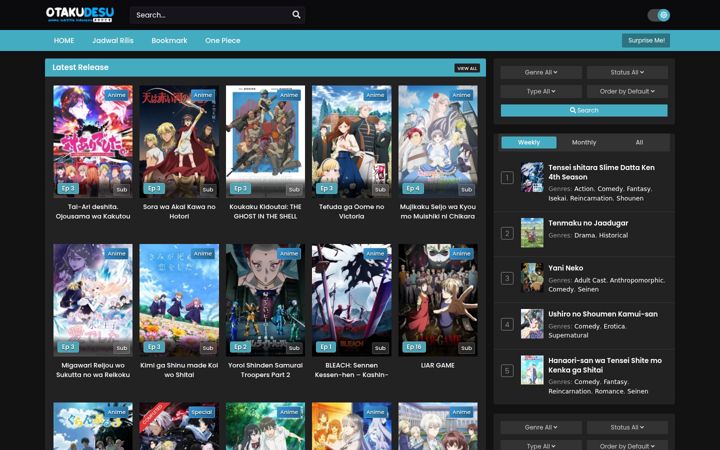The image size is (720, 450).
Task: Click Tenmaku no Jaadugar small thumbnail
Action: pyautogui.click(x=532, y=233)
